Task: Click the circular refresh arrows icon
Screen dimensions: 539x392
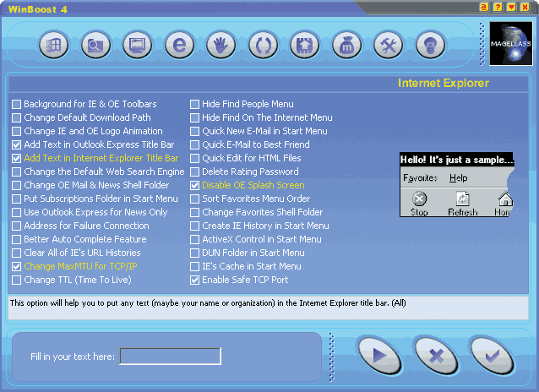Action: pyautogui.click(x=263, y=44)
